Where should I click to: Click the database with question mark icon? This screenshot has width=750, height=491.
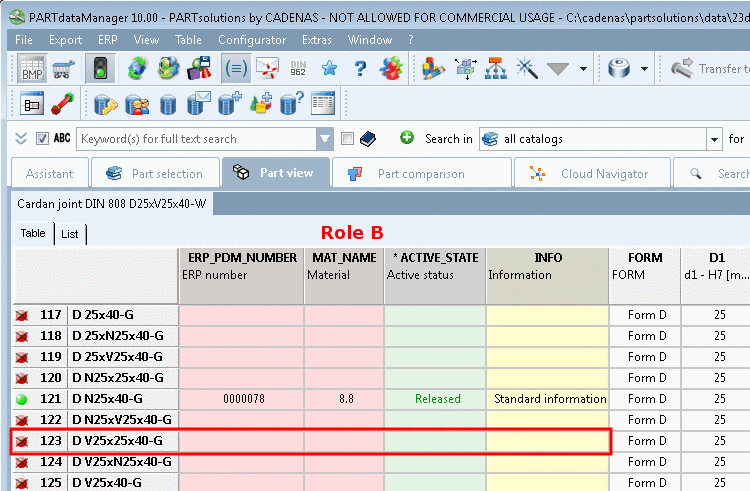coord(292,103)
